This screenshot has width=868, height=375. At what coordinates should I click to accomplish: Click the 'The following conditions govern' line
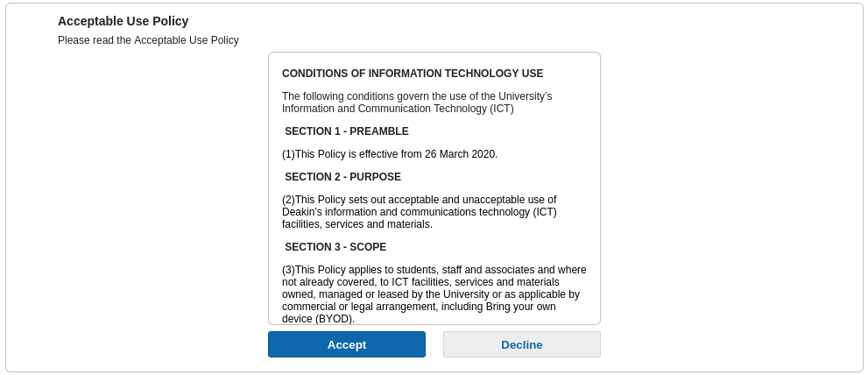coord(416,96)
